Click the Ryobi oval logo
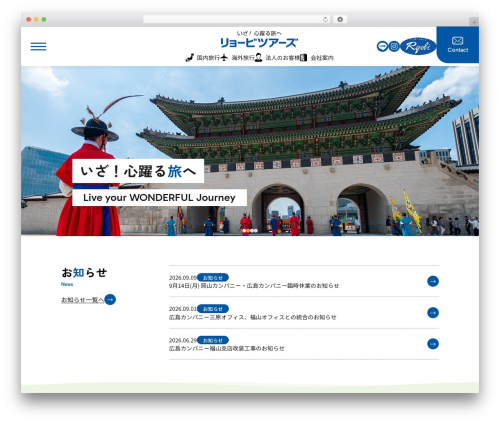500x423 pixels. click(x=418, y=46)
